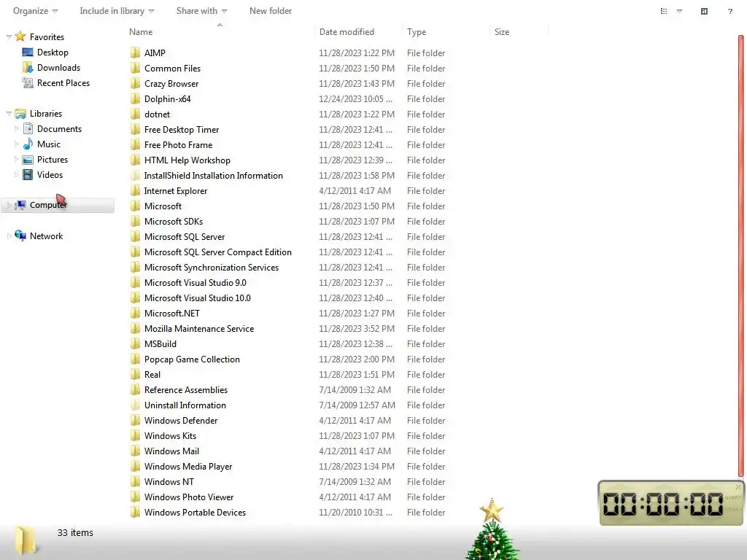
Task: Select the Free Desktop Timer folder icon
Action: pos(135,129)
